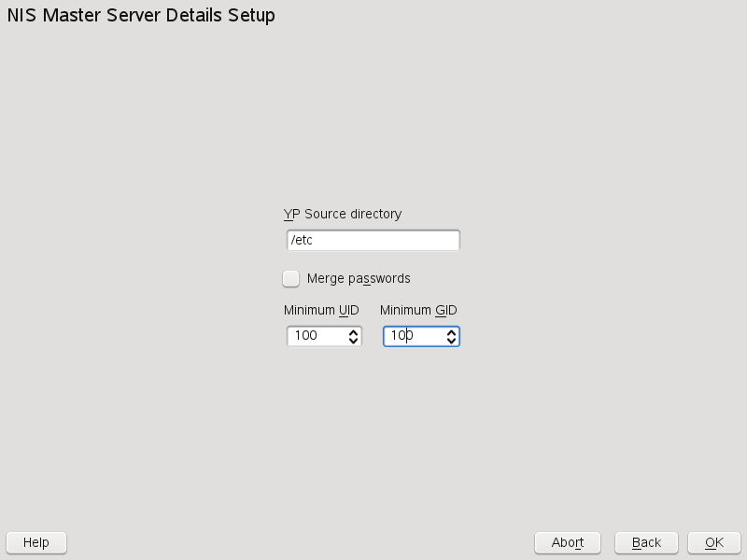This screenshot has width=747, height=560.
Task: Click the YP Source directory label
Action: 343,214
